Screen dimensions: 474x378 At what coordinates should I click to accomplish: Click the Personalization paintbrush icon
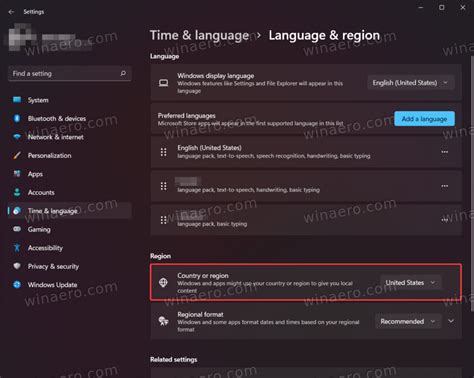[x=17, y=155]
